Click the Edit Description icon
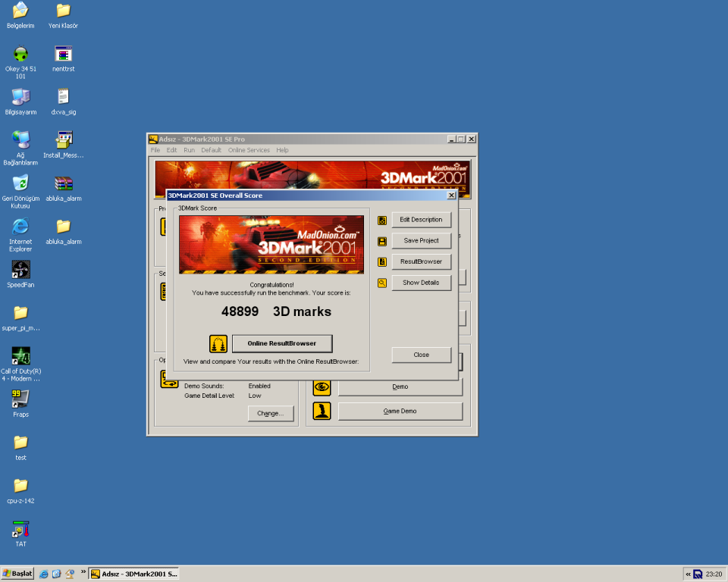Screen dimensions: 728x582 [x=382, y=221]
